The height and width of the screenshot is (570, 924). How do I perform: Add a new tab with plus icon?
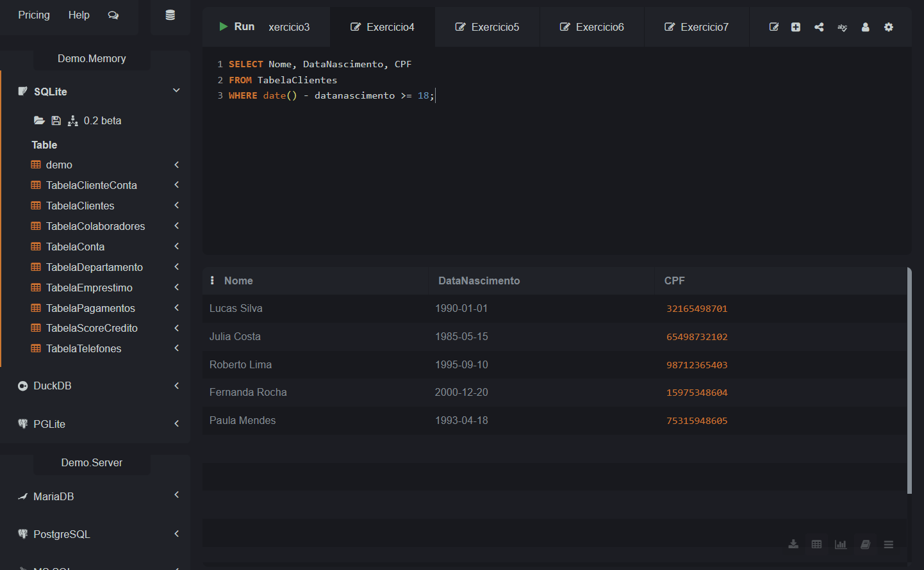(796, 27)
